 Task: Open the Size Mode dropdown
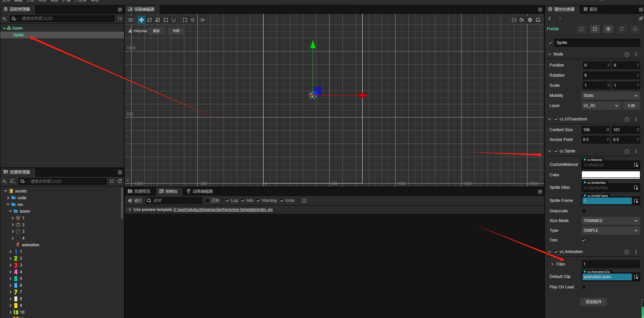click(x=610, y=221)
